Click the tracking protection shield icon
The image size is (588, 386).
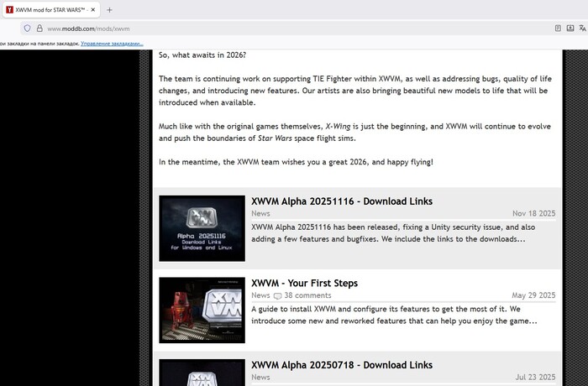pos(27,28)
